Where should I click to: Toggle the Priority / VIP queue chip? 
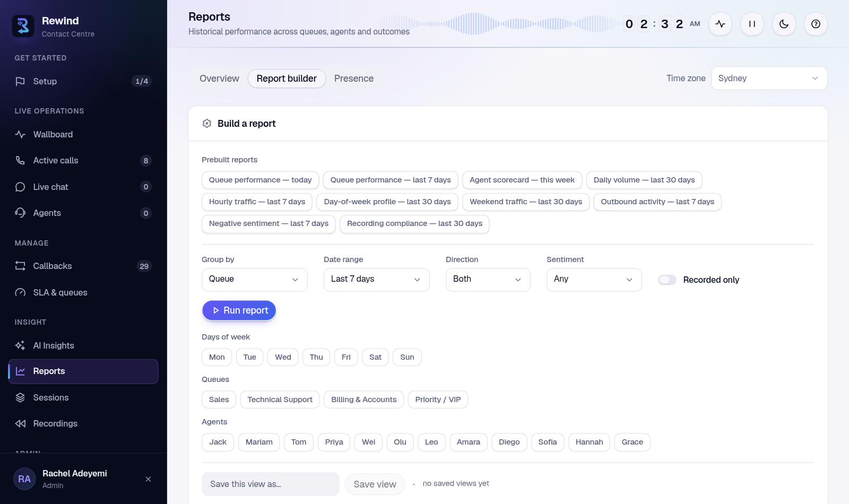438,399
